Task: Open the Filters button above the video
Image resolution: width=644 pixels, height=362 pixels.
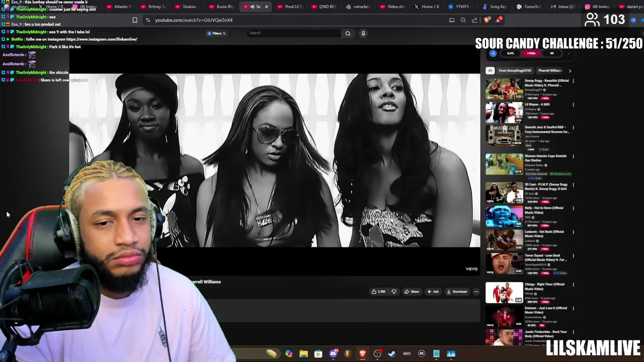Action: click(x=216, y=33)
